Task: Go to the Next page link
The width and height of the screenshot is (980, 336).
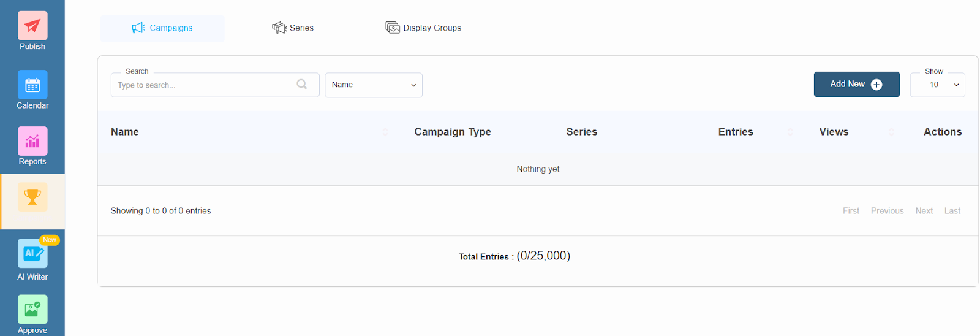Action: pos(924,211)
